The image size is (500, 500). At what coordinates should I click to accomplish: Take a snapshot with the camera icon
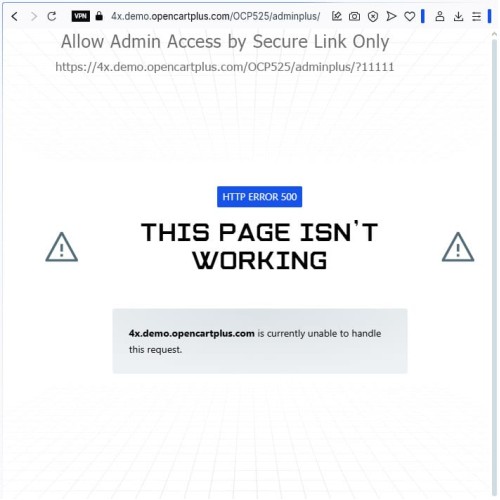pos(354,16)
